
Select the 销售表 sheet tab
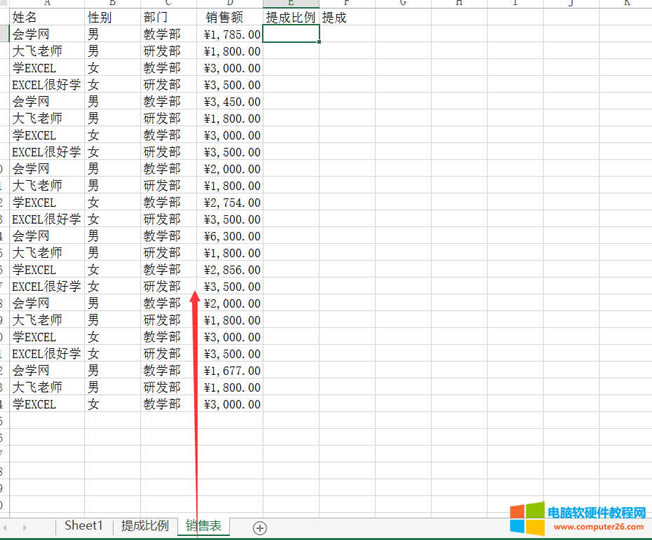[x=204, y=526]
